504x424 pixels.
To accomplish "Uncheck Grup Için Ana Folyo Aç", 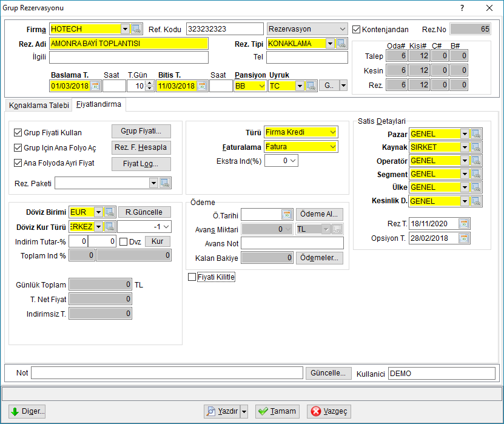I will point(18,147).
